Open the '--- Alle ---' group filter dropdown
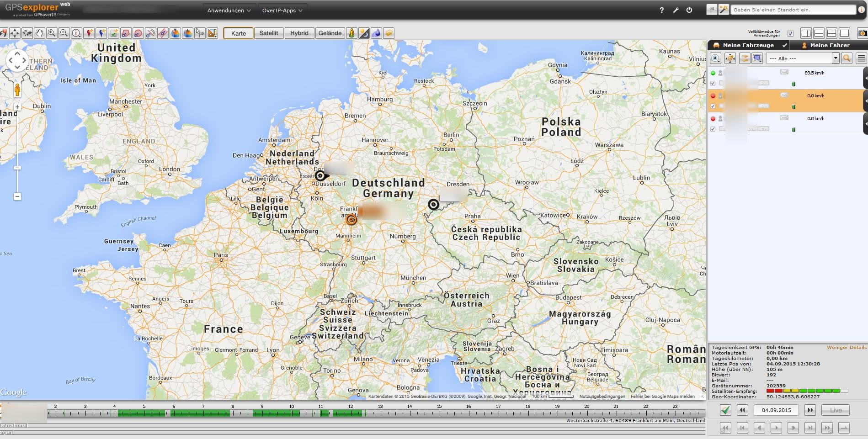The image size is (868, 439). click(803, 58)
